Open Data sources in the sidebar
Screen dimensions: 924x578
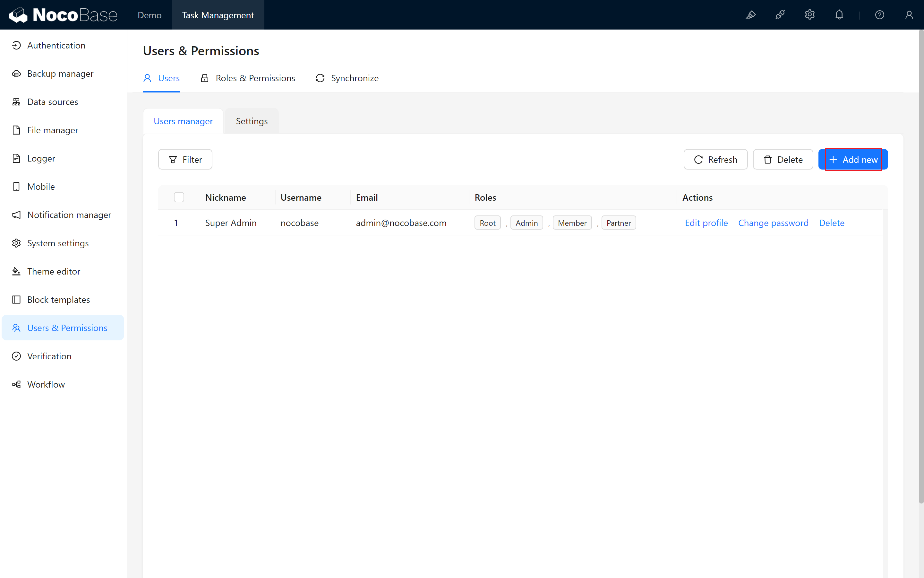(x=63, y=102)
